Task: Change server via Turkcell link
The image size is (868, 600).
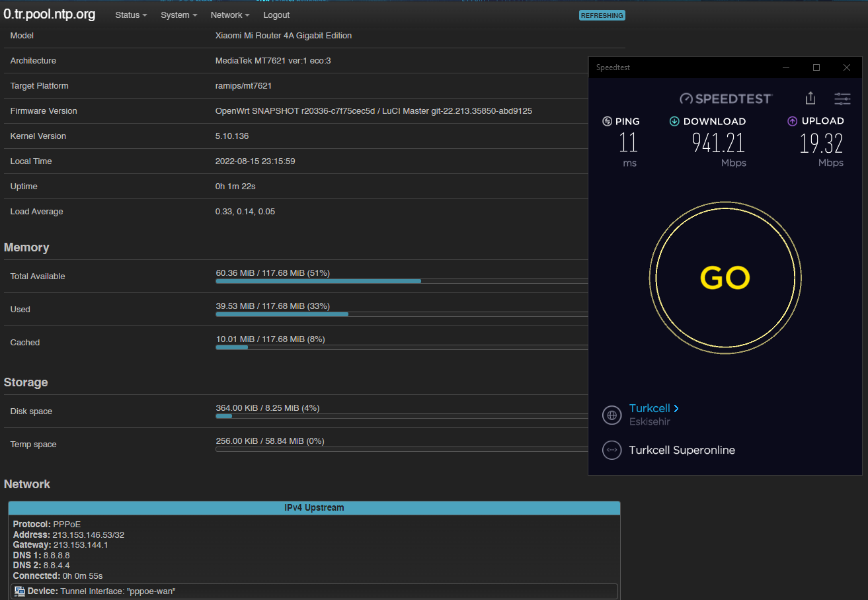Action: (654, 408)
